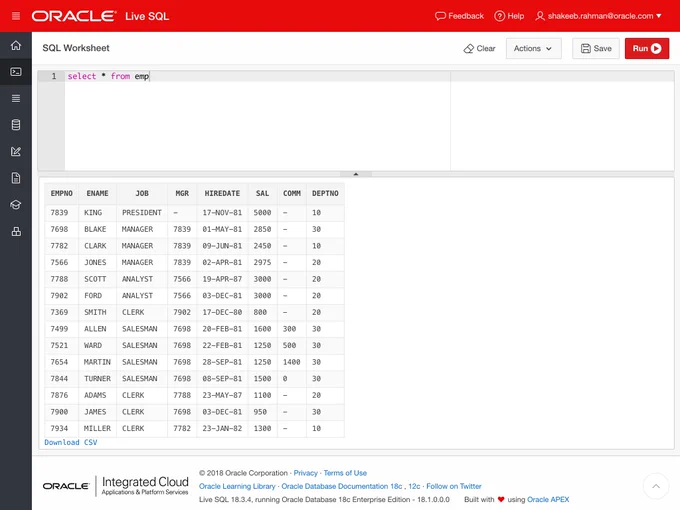680x510 pixels.
Task: Open the 12c documentation link
Action: (414, 486)
